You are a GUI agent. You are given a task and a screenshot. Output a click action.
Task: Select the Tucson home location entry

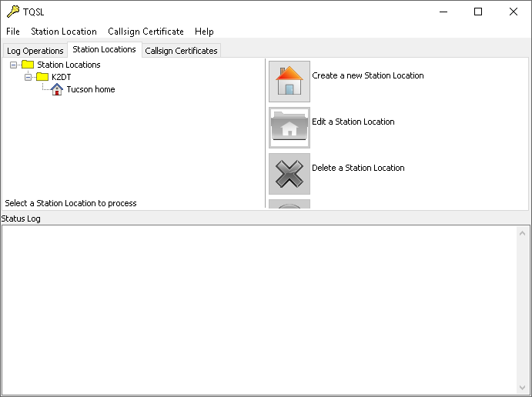point(91,89)
